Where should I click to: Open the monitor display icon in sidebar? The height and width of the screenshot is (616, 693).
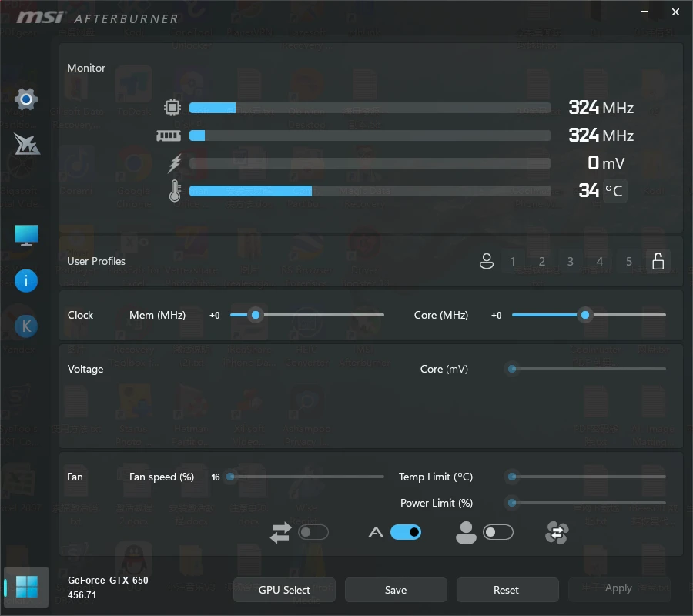(25, 234)
